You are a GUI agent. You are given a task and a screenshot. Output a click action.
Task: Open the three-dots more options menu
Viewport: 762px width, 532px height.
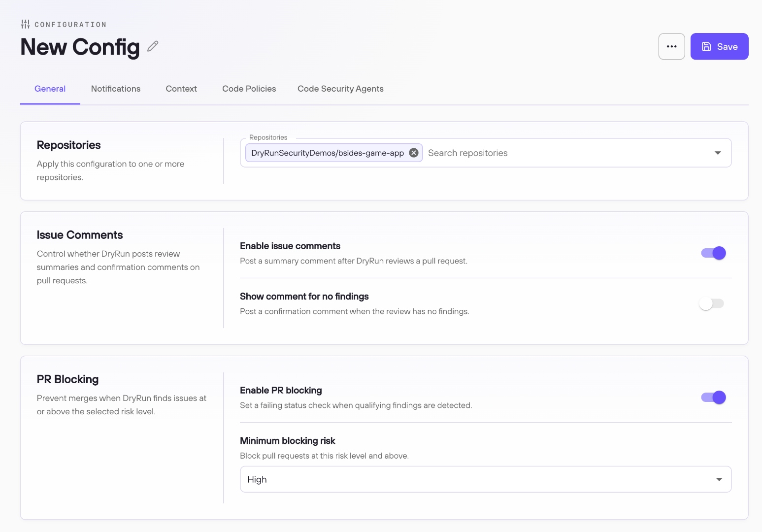671,46
